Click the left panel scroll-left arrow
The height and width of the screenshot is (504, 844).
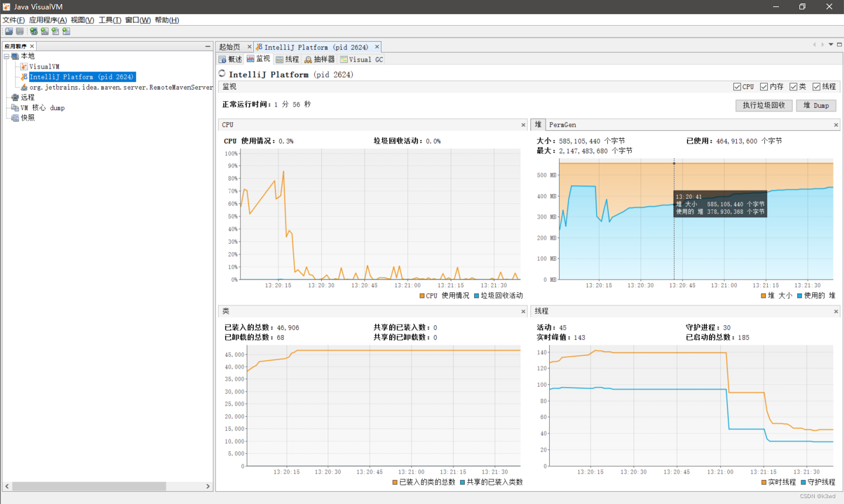pyautogui.click(x=7, y=486)
